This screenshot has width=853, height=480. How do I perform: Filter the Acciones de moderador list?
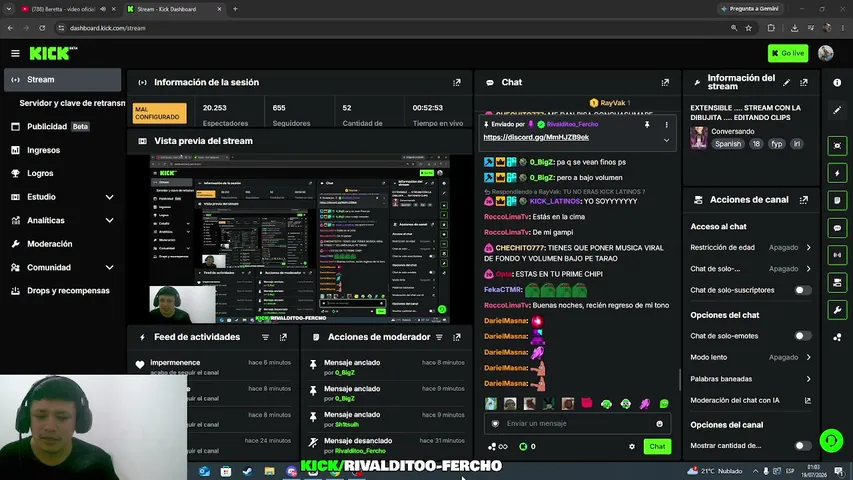point(439,337)
